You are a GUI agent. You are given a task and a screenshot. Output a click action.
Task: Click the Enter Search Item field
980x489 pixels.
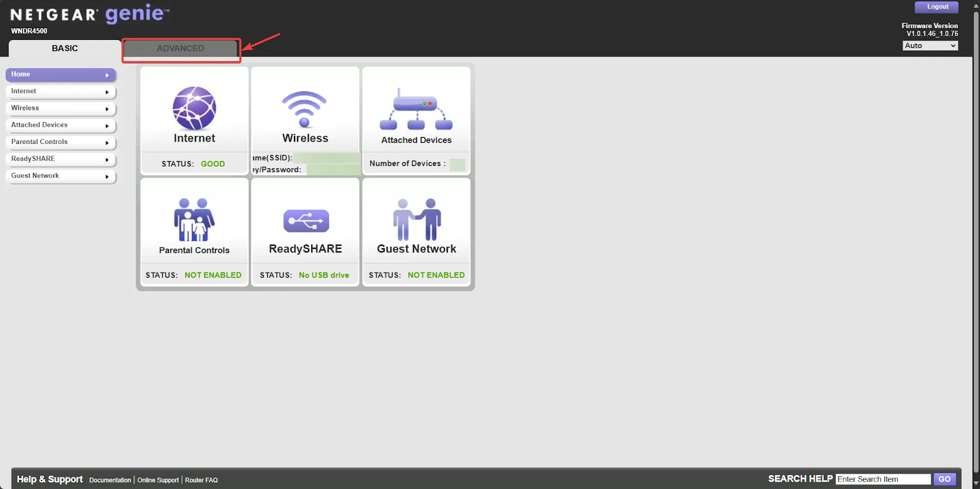point(883,479)
